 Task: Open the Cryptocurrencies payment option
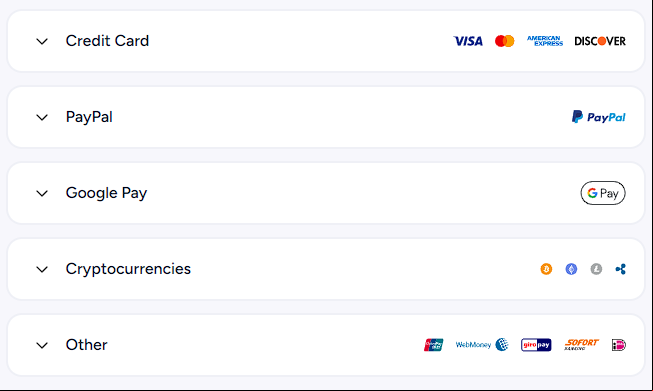(326, 269)
